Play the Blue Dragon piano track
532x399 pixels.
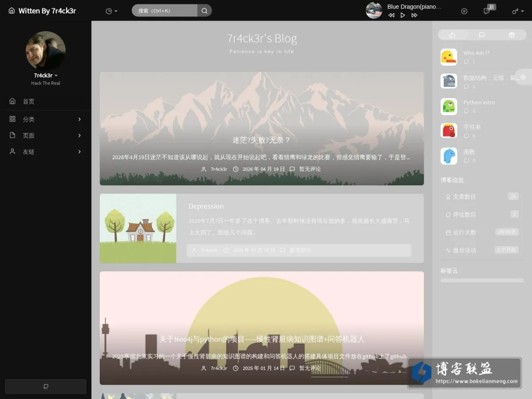(x=403, y=15)
